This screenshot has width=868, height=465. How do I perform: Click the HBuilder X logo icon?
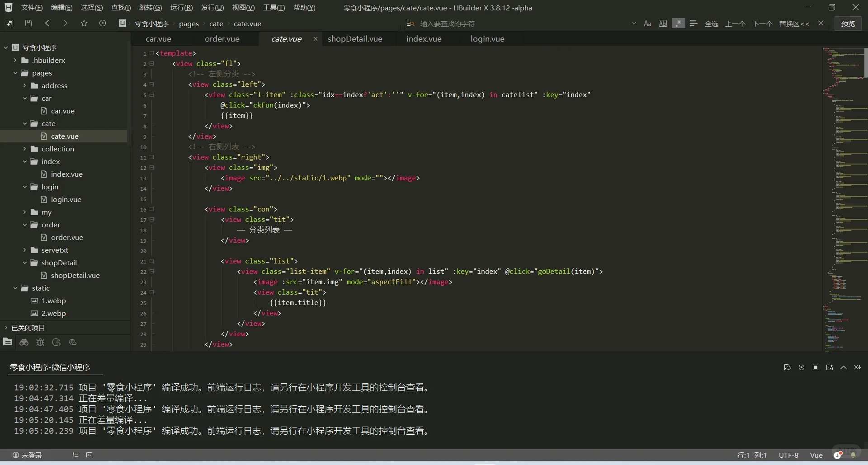(x=9, y=8)
